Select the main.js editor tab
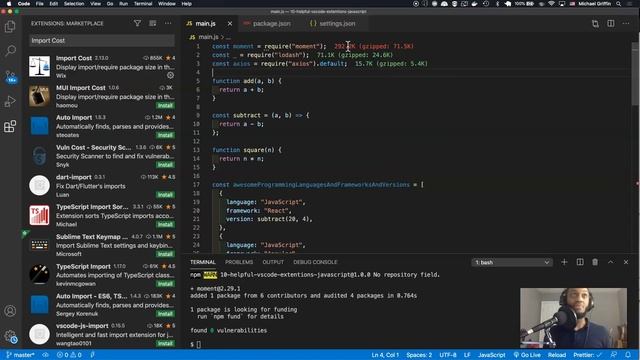This screenshot has height=360, width=640. click(x=205, y=24)
